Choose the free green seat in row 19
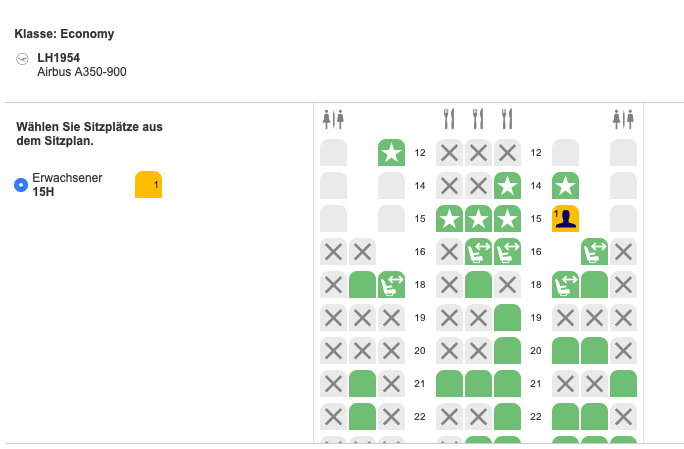 tap(507, 318)
